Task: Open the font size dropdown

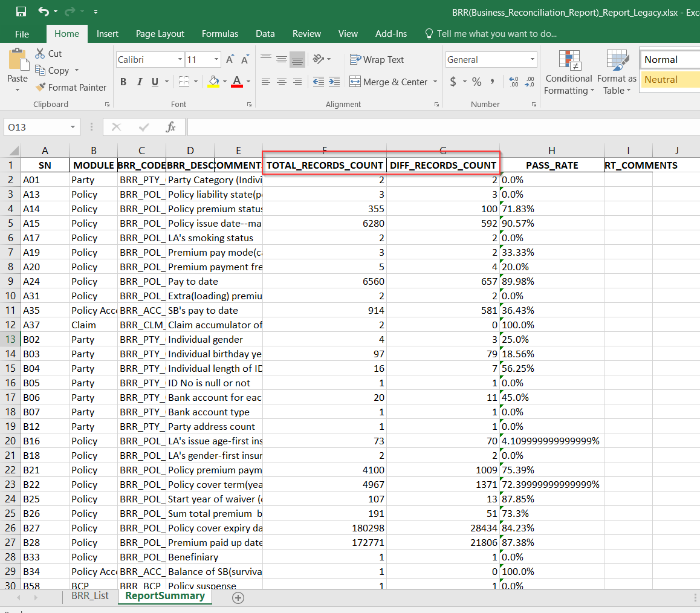Action: (x=216, y=59)
